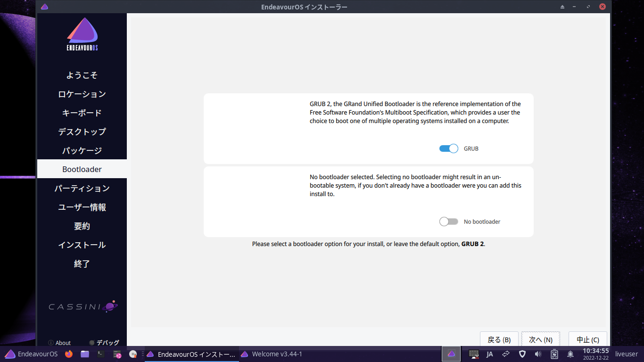
Task: Toggle the デバッグ debug button
Action: (x=104, y=343)
